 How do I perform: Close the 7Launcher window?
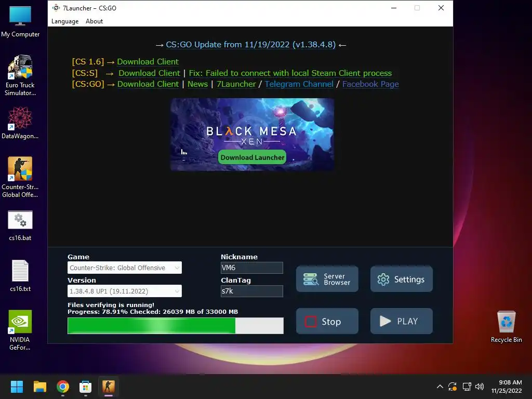point(441,8)
